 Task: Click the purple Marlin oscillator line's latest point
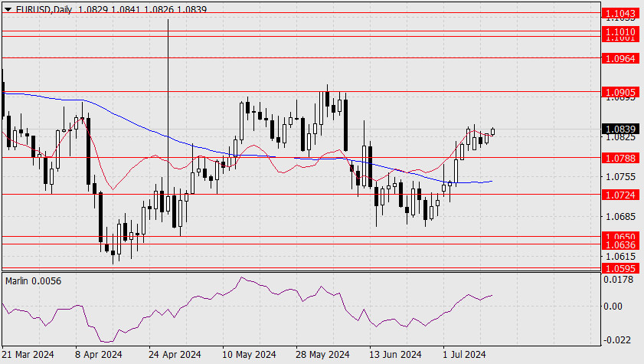[492, 295]
